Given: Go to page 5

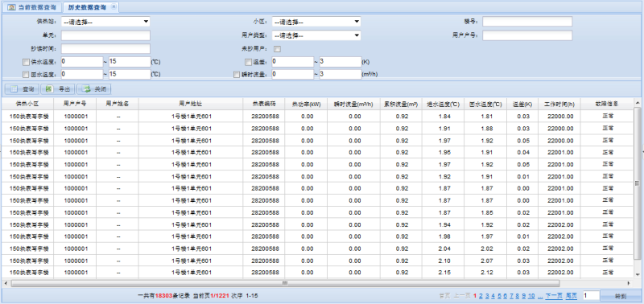Looking at the screenshot, I should click(x=499, y=296).
